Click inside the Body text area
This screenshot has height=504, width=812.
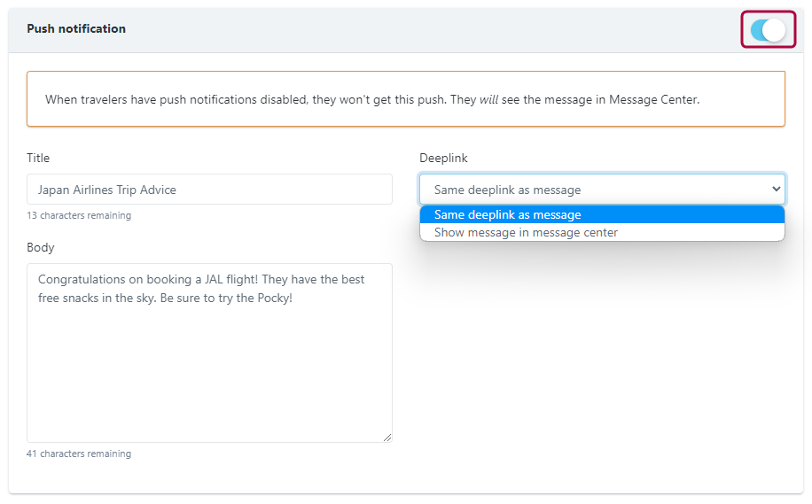coord(209,372)
